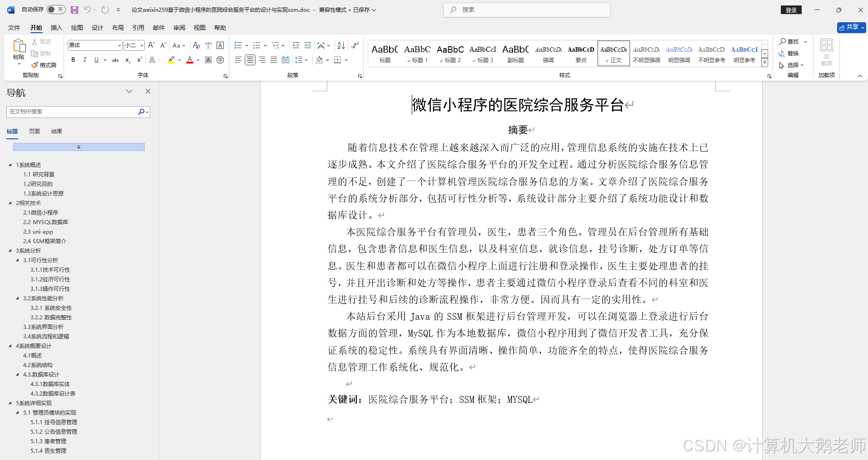This screenshot has height=460, width=868.
Task: Save the document with the floppy disk icon
Action: (x=74, y=10)
